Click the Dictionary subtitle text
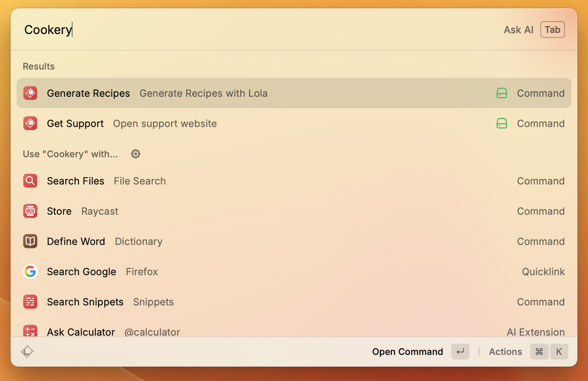Screen dimensions: 588x381 (139, 242)
